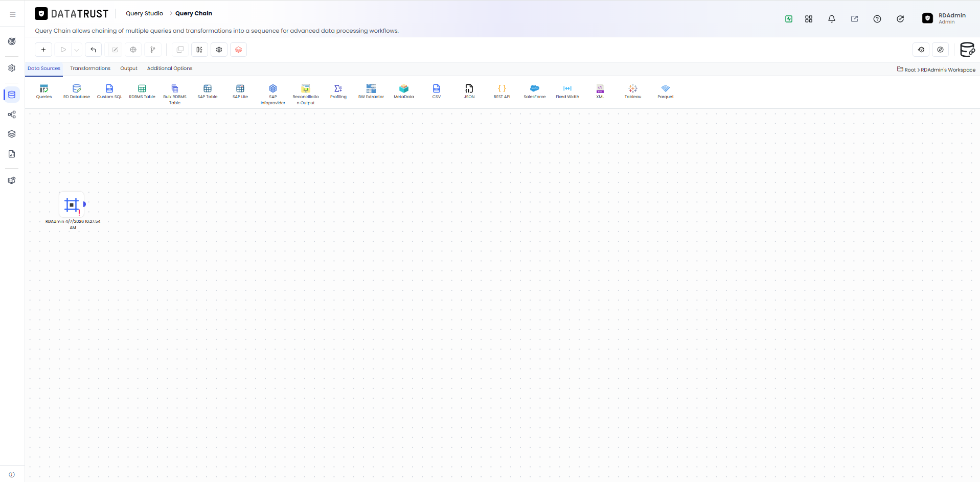
Task: Open the run options dropdown arrow
Action: pyautogui.click(x=77, y=50)
